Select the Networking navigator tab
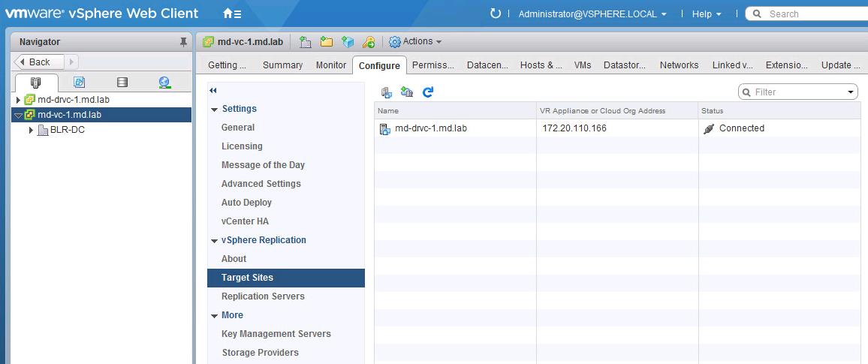Viewport: 868px width, 364px height. (164, 83)
